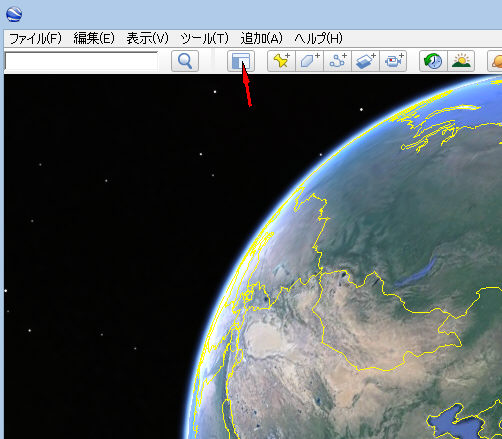
Task: Add an image overlay from the toolbar
Action: coord(365,61)
